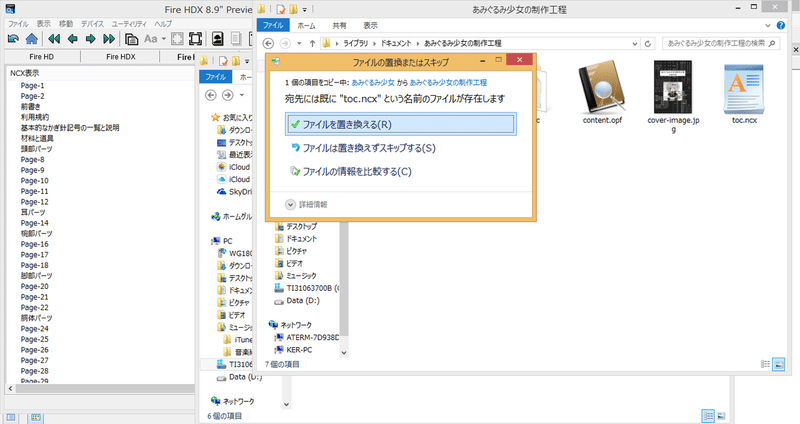Open ファイル menu in Previewer
Screen dimensions: 800x424
click(18, 24)
